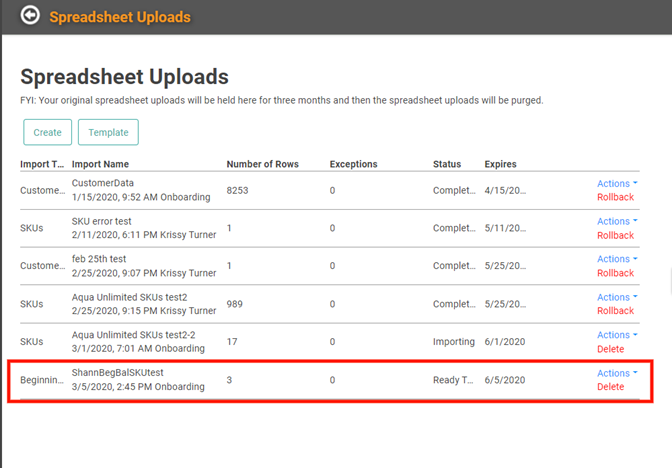Rollback the CustomerData import
Viewport: 672px width, 468px height.
[x=615, y=198]
